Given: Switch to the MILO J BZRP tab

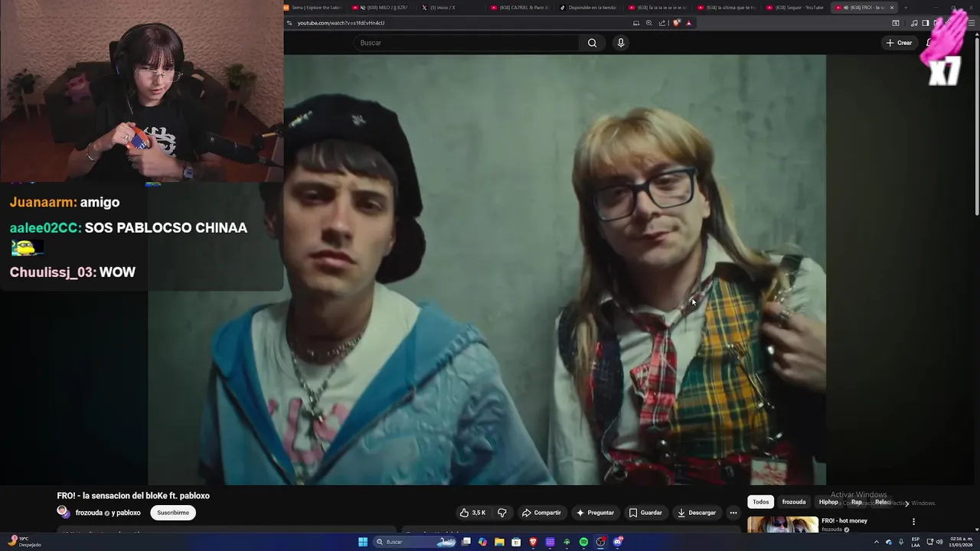Looking at the screenshot, I should [x=383, y=8].
